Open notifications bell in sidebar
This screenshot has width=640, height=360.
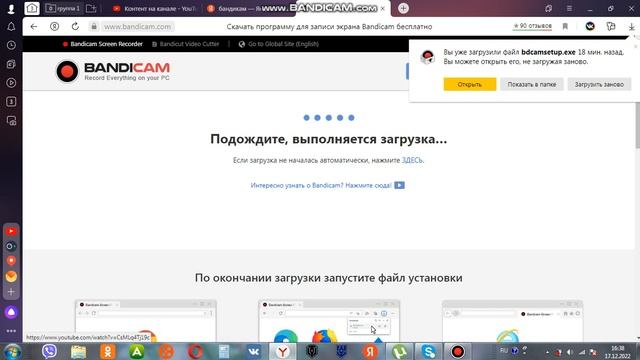point(11,27)
